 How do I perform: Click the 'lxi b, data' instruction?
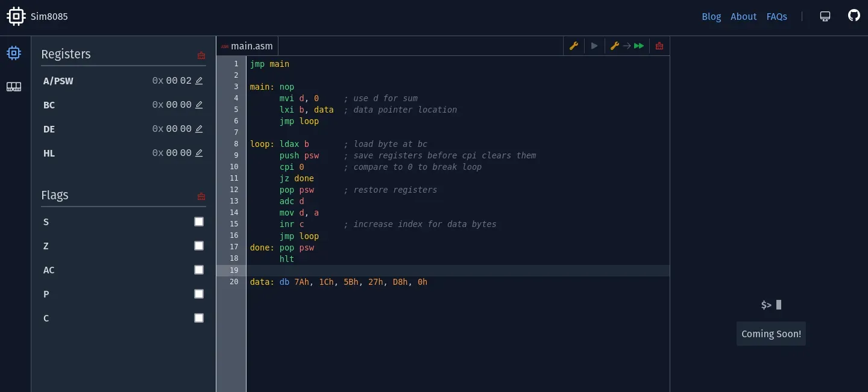tap(306, 110)
